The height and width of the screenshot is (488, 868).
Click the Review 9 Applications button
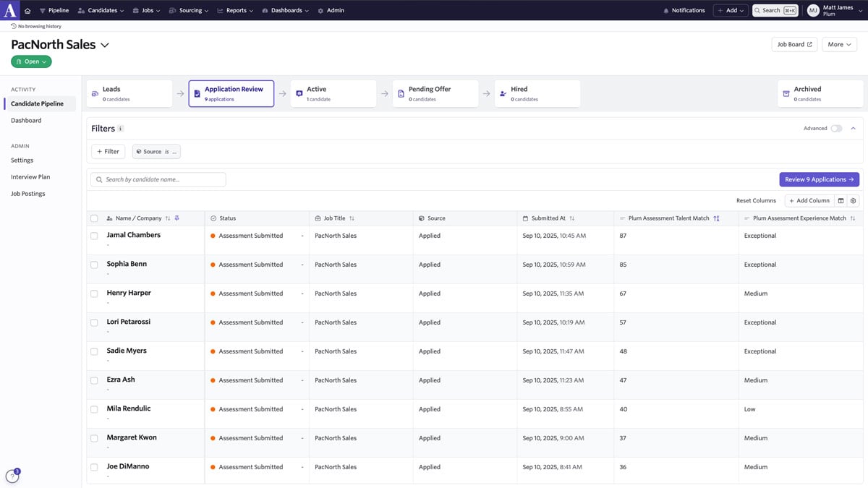pos(819,179)
